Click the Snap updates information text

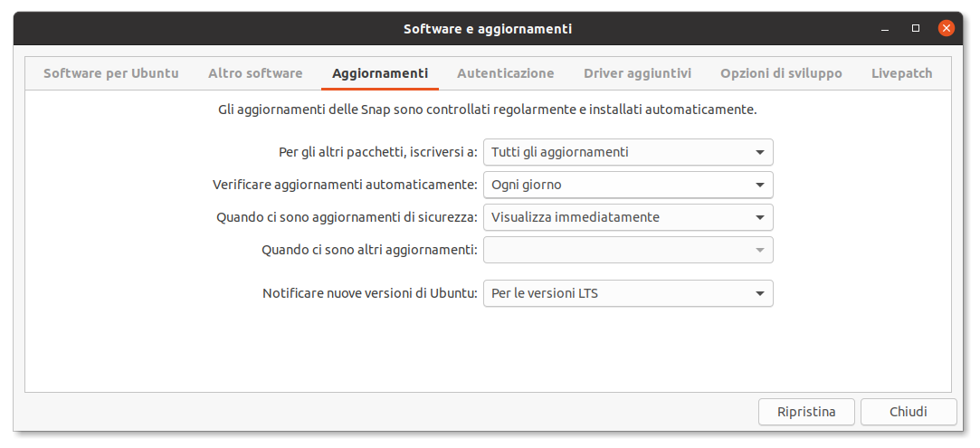[487, 110]
